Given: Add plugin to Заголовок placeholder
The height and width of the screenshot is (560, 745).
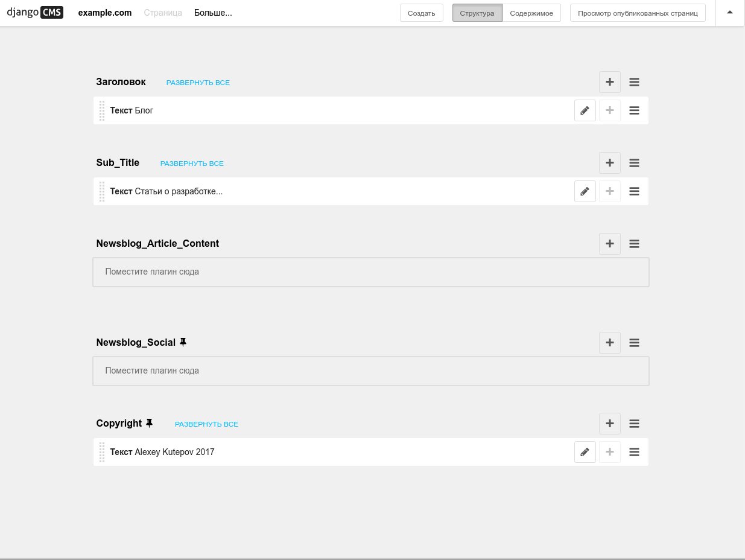Looking at the screenshot, I should click(x=609, y=82).
